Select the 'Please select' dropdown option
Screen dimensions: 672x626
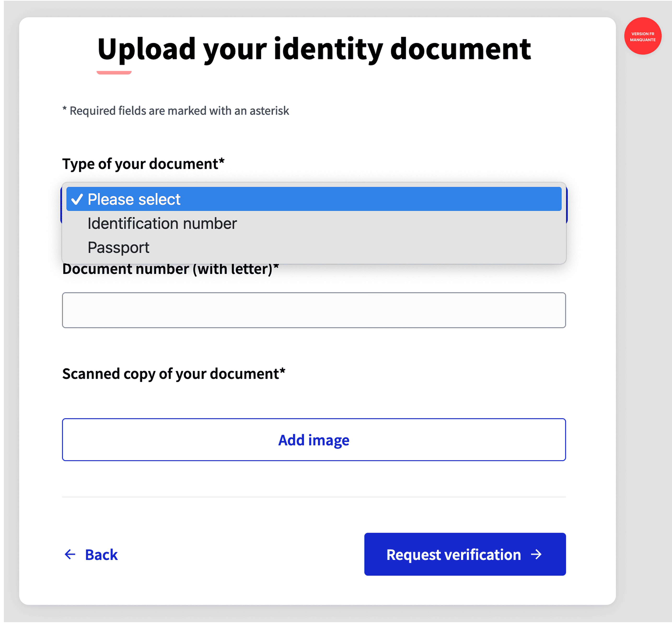(x=314, y=199)
